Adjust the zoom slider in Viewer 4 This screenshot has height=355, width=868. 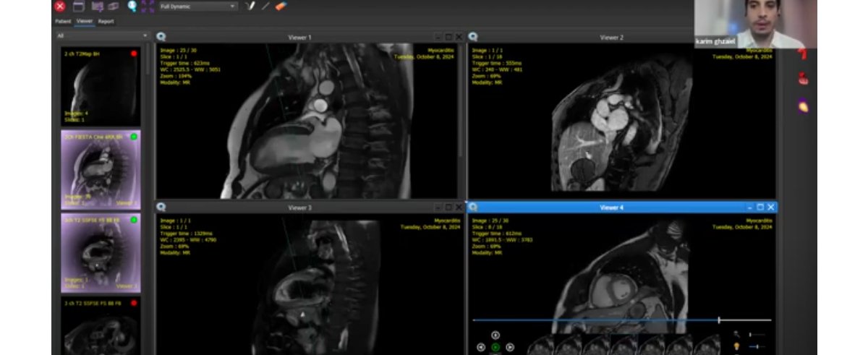pyautogui.click(x=757, y=334)
